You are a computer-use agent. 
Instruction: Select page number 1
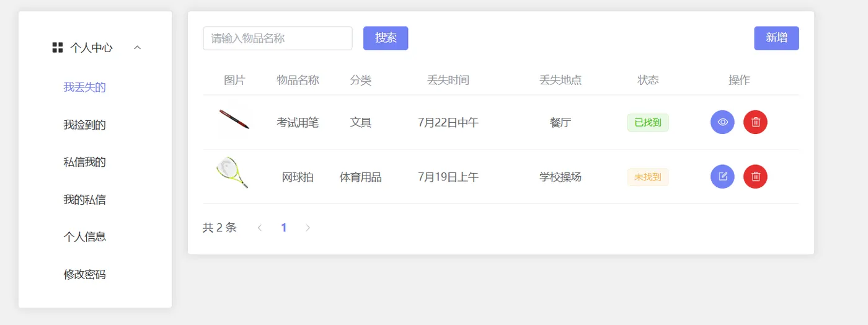284,228
